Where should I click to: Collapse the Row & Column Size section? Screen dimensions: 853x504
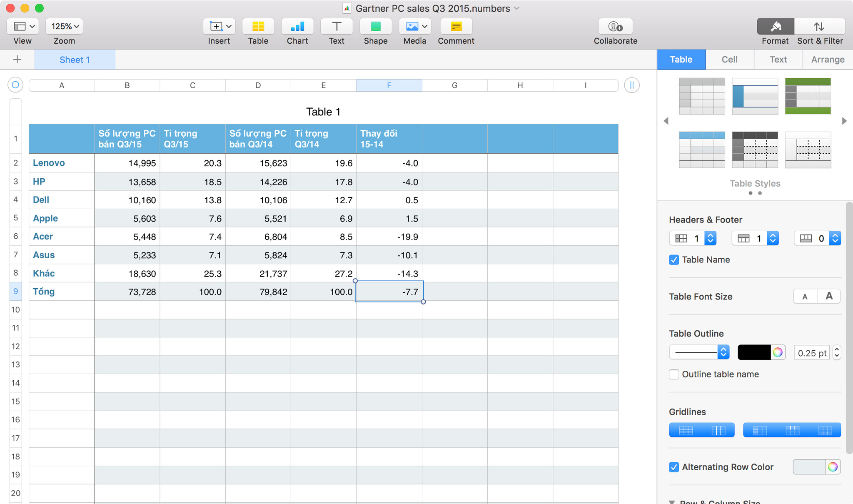pos(672,502)
